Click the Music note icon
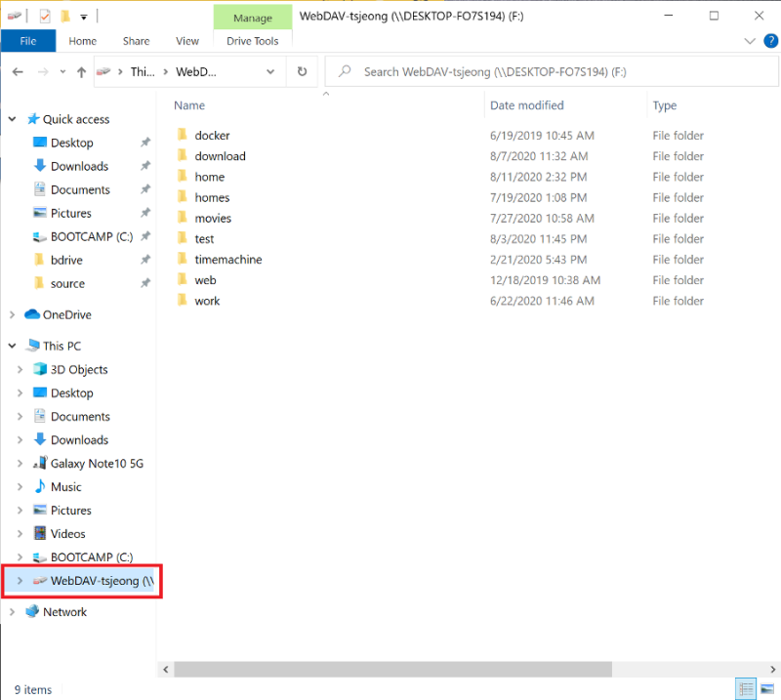 (x=40, y=486)
